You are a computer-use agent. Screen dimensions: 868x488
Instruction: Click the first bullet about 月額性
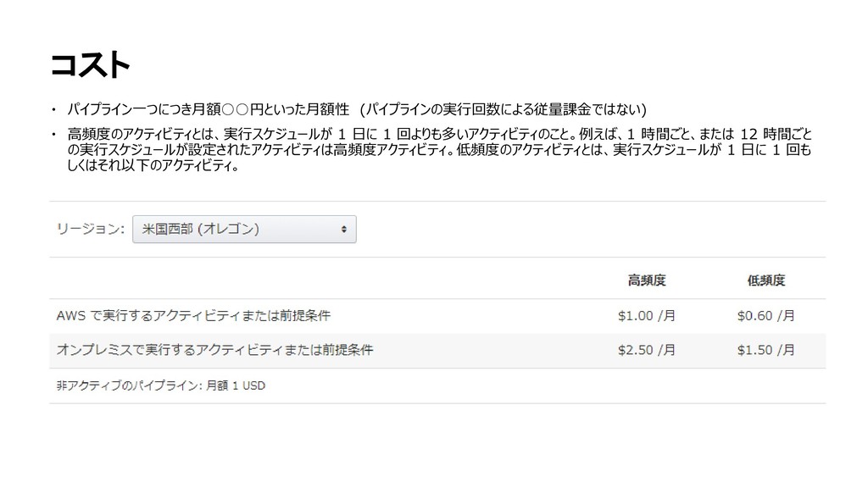[x=357, y=109]
